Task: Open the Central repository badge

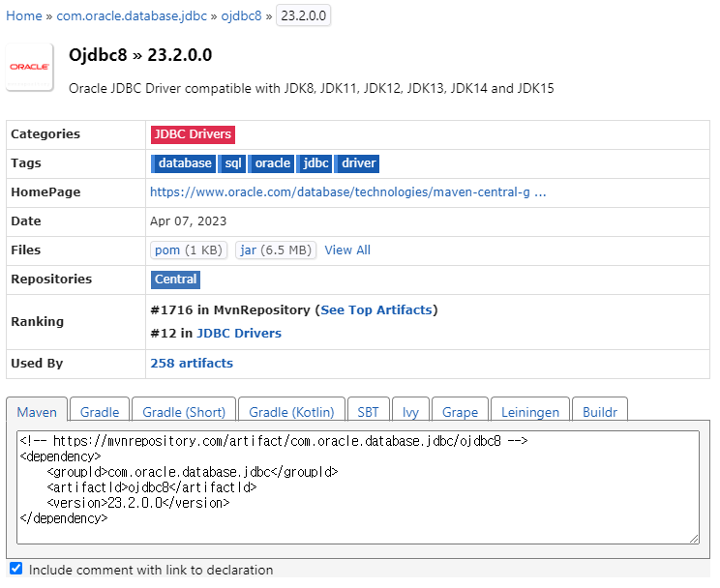Action: click(175, 279)
